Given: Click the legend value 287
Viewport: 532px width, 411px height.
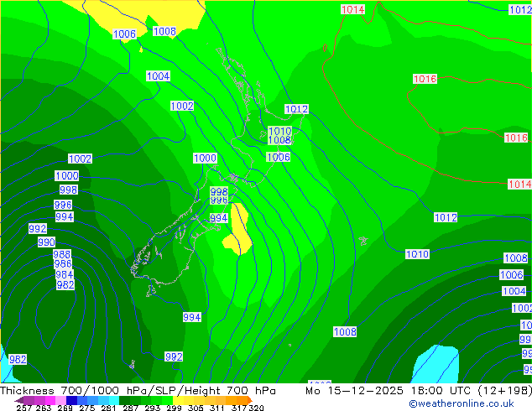Looking at the screenshot, I should (130, 408).
